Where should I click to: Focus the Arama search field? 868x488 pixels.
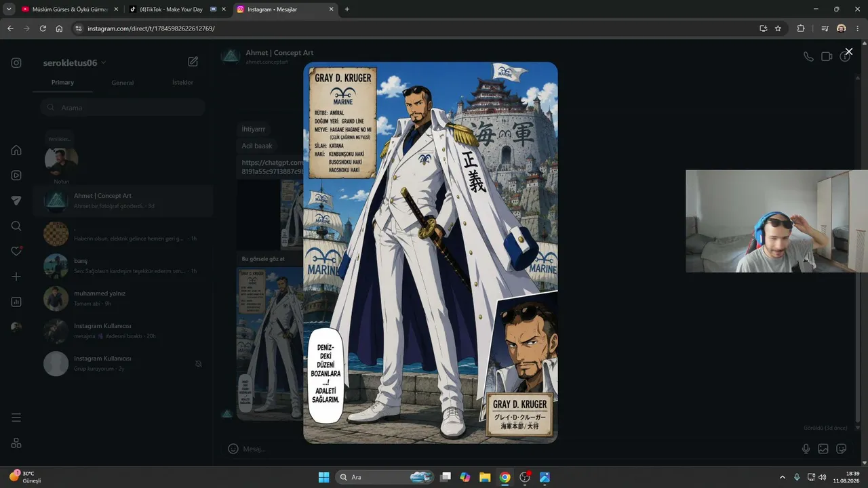click(x=122, y=107)
